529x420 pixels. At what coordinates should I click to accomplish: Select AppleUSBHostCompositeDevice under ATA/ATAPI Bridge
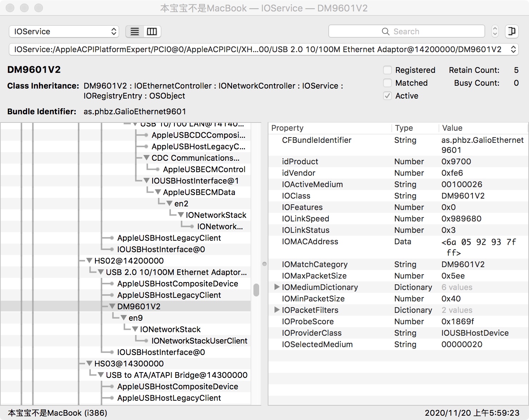click(x=178, y=386)
